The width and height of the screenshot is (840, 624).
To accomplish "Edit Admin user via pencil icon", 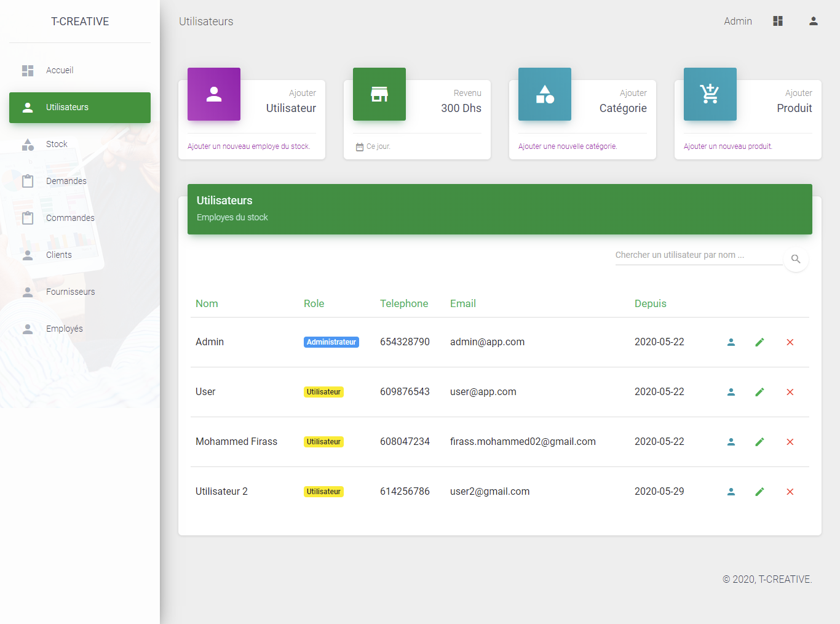I will pyautogui.click(x=760, y=342).
